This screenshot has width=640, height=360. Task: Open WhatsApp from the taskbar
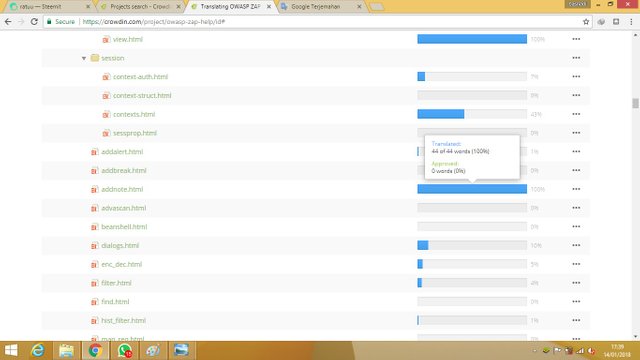(x=124, y=351)
